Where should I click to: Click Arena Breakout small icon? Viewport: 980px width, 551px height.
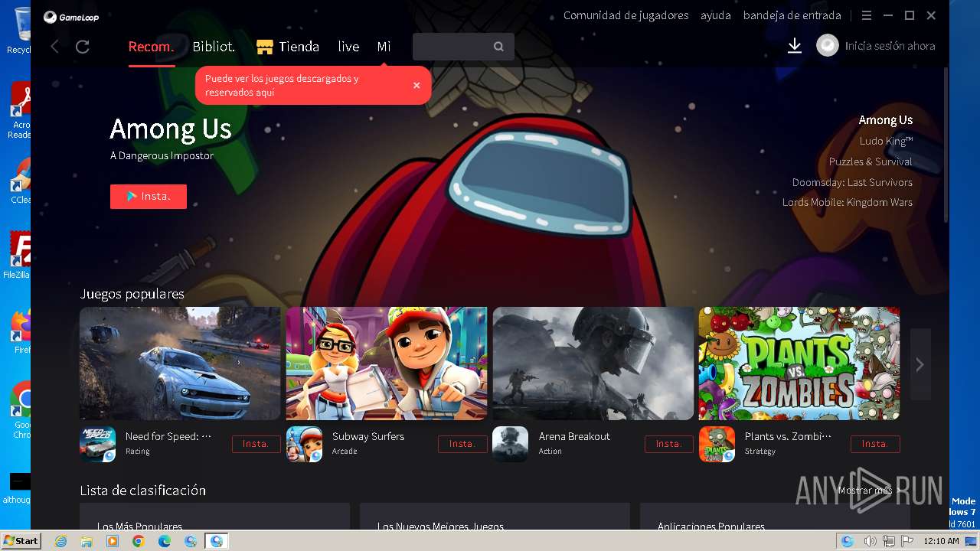point(511,444)
